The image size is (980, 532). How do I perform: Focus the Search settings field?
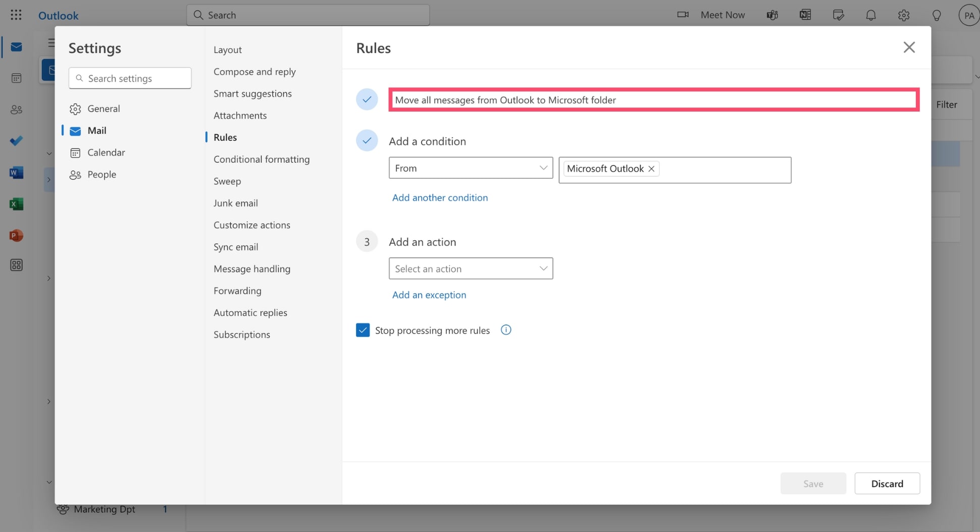pos(130,78)
